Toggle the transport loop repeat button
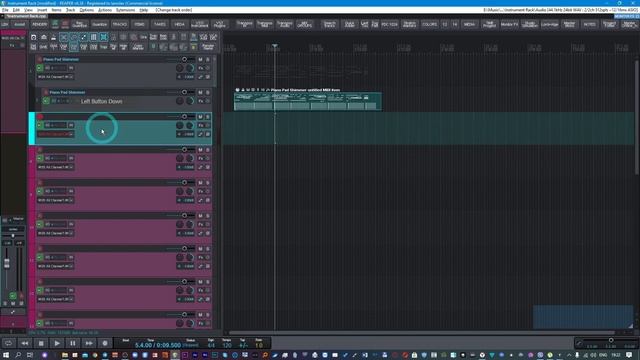This screenshot has width=640, height=360. [9, 343]
